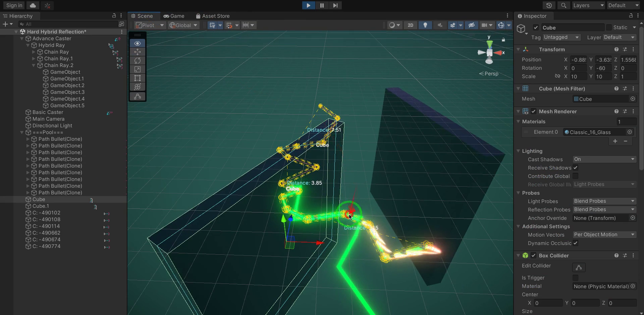The width and height of the screenshot is (644, 315).
Task: Pause the editor playback
Action: tap(322, 5)
